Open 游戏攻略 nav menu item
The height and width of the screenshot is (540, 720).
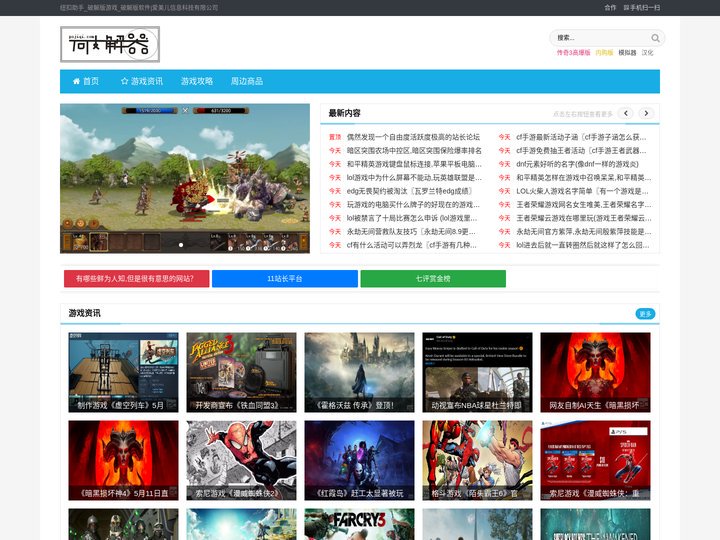point(197,81)
